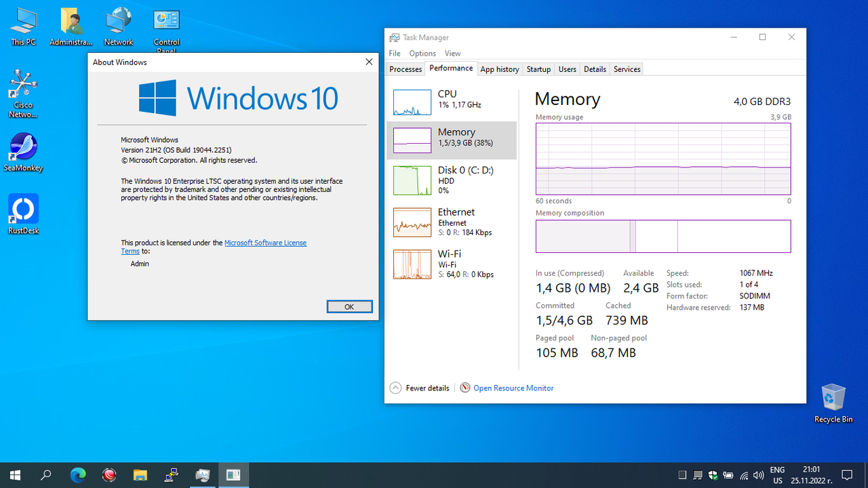This screenshot has height=488, width=868.
Task: Click the volume speaker tray icon
Action: point(759,475)
